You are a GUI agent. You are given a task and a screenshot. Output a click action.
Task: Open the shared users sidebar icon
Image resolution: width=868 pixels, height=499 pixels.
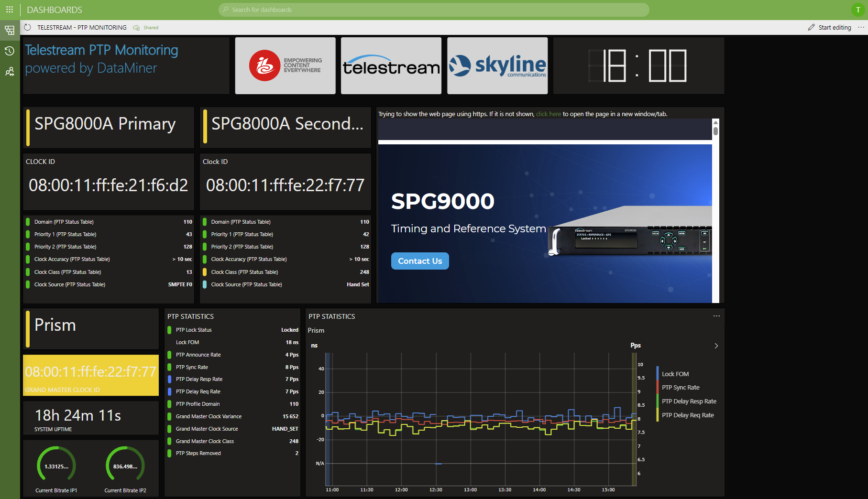click(x=10, y=72)
